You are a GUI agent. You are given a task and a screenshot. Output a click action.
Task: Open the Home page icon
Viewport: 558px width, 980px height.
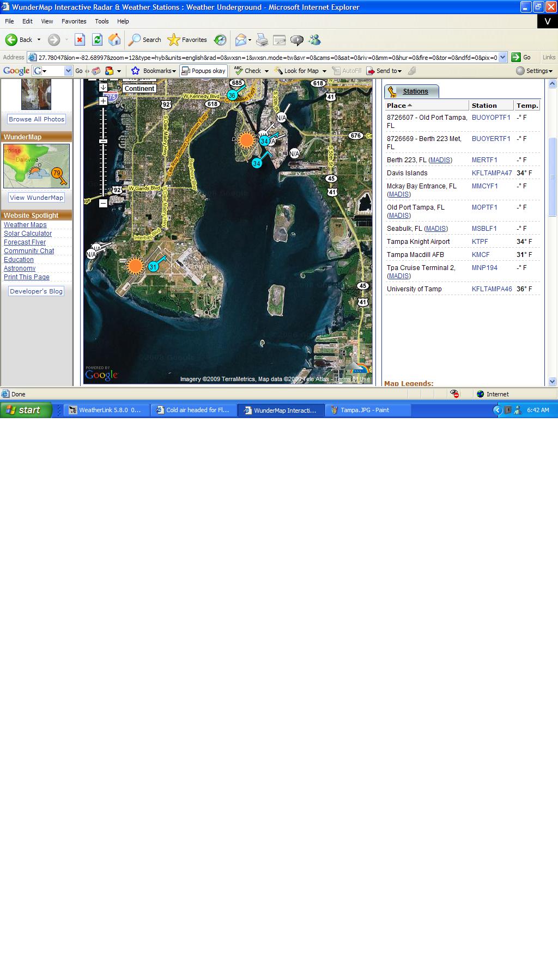coord(114,40)
